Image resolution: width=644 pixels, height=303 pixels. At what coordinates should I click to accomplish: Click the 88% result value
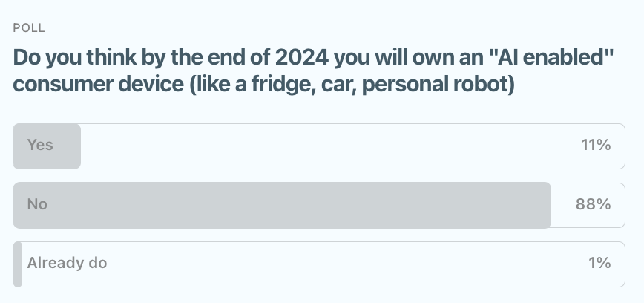click(x=594, y=204)
